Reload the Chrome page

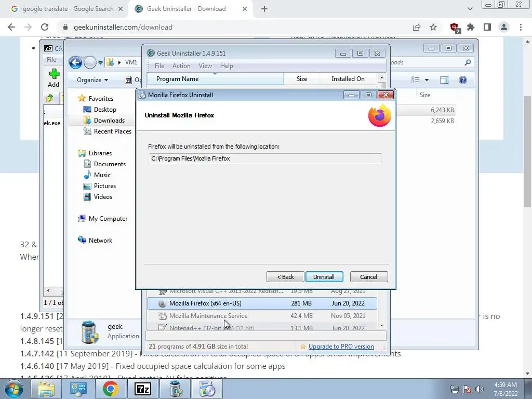click(x=45, y=27)
